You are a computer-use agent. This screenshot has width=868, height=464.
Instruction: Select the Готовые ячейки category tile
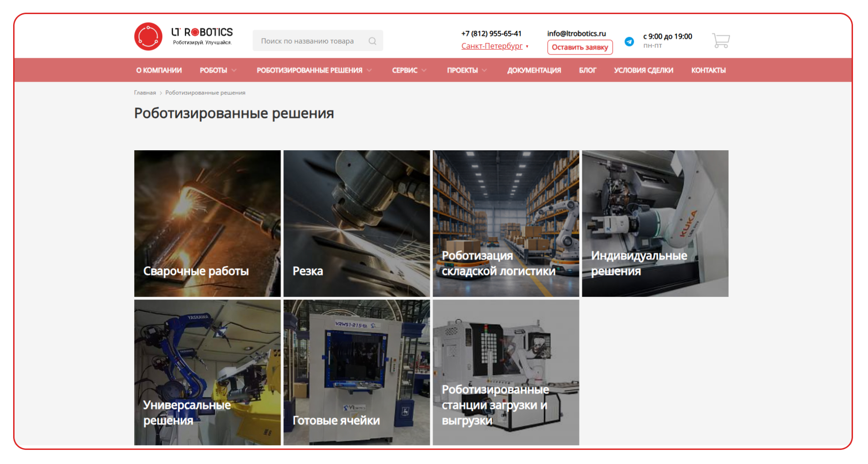coord(356,372)
